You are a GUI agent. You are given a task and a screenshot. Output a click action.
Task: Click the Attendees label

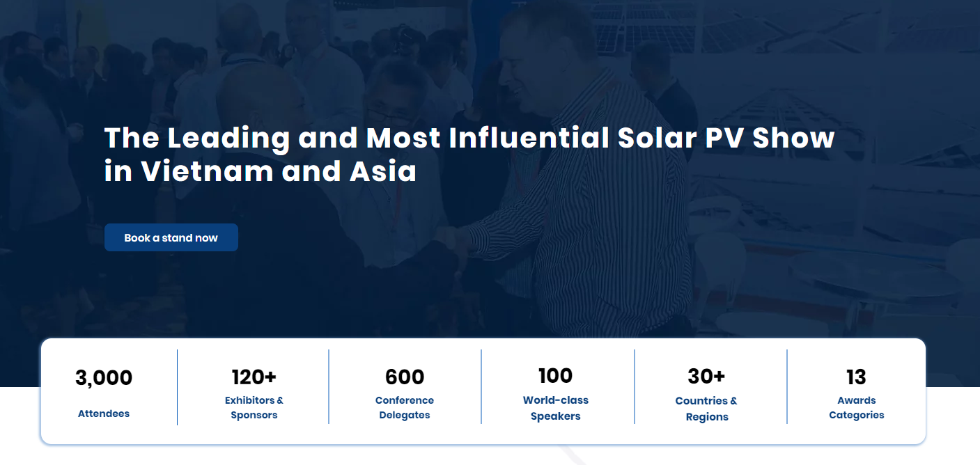[104, 413]
